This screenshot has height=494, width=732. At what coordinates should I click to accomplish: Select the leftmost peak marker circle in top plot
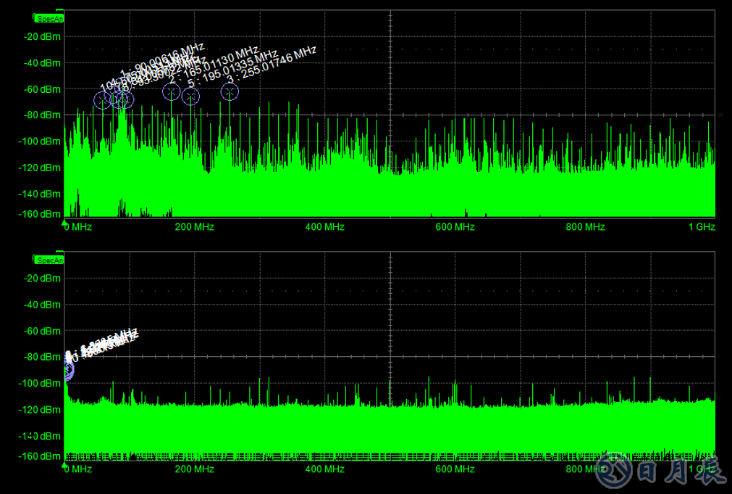coord(103,100)
